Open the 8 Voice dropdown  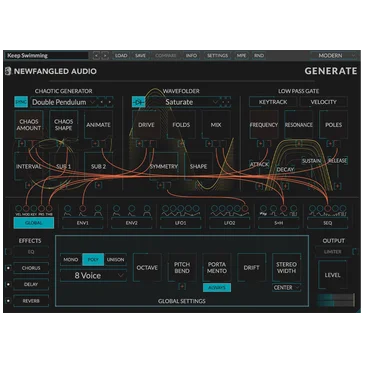93,276
